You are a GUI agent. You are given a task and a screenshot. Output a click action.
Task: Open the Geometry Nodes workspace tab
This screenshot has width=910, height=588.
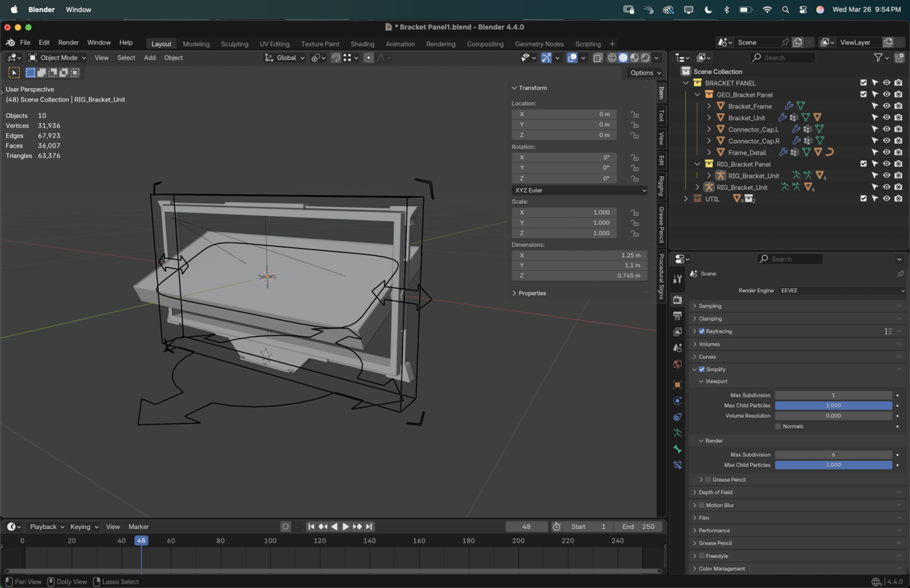pyautogui.click(x=540, y=44)
